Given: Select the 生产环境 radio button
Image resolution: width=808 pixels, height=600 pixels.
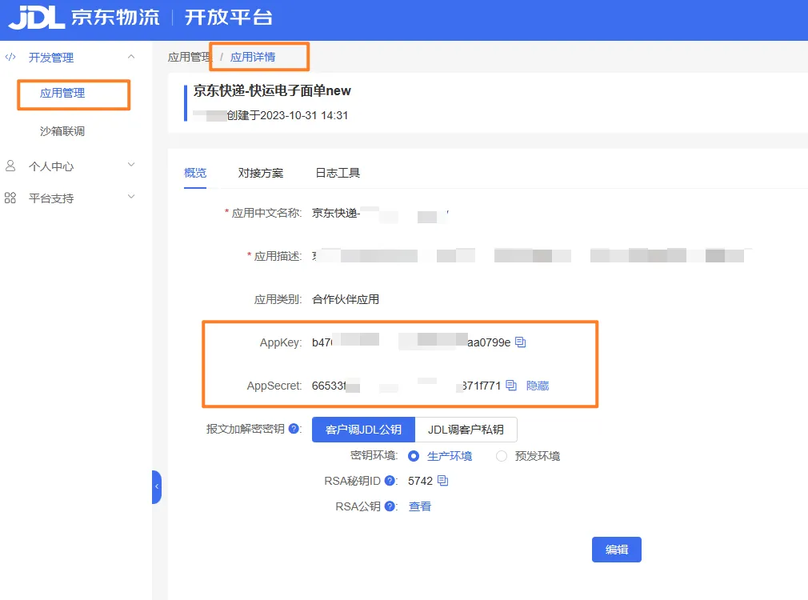Looking at the screenshot, I should (x=413, y=456).
